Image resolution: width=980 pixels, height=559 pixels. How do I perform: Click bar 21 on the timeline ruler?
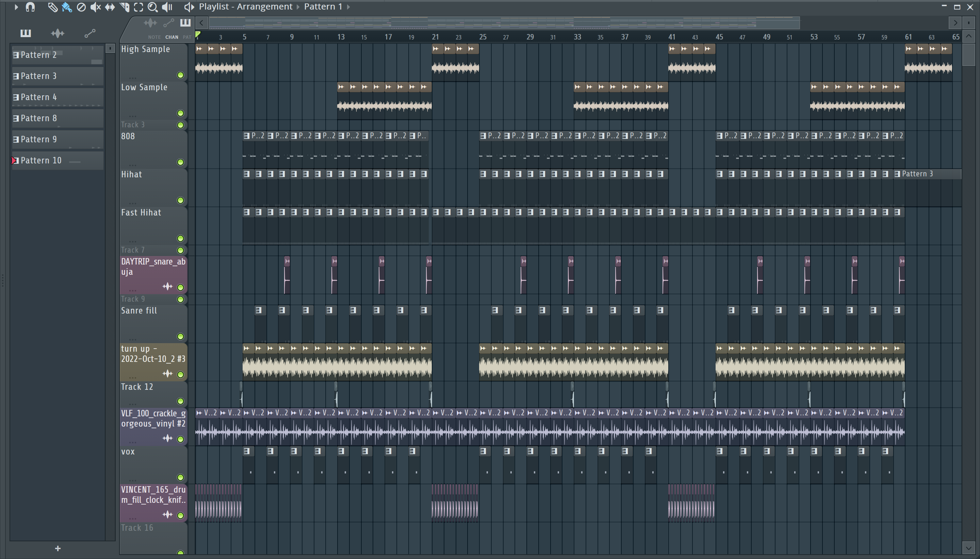coord(435,37)
